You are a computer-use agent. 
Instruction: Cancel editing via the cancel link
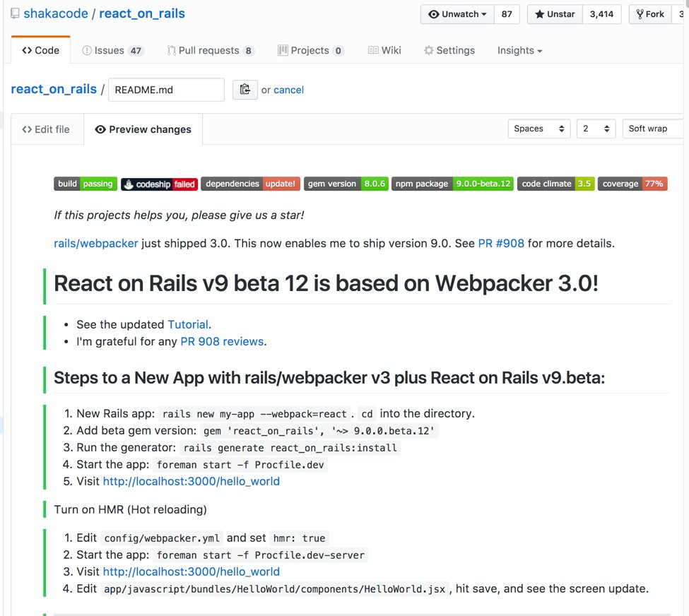point(289,90)
